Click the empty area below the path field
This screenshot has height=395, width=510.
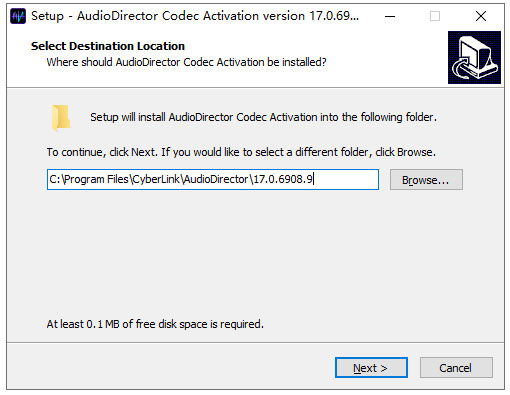[x=255, y=253]
